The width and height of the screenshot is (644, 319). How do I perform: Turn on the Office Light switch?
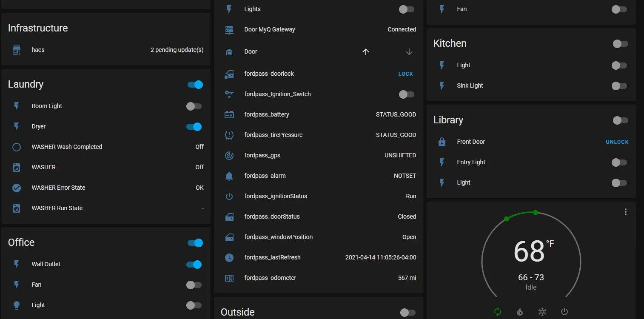pyautogui.click(x=194, y=305)
